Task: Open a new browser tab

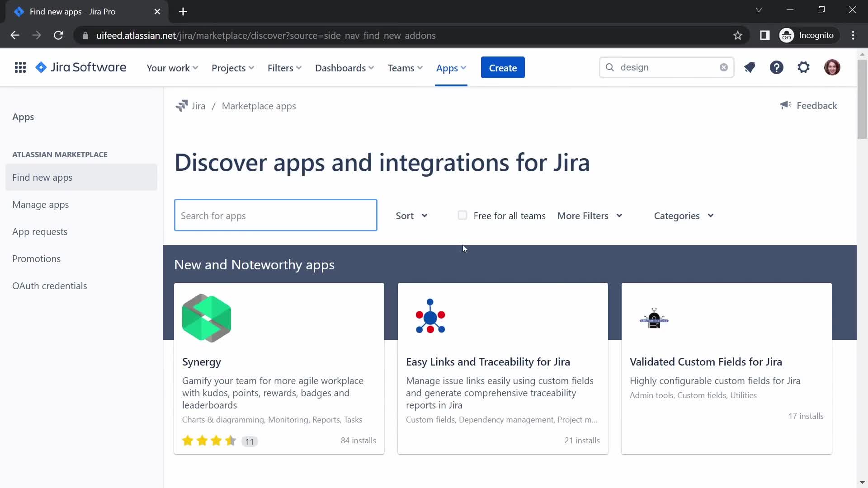Action: point(183,12)
